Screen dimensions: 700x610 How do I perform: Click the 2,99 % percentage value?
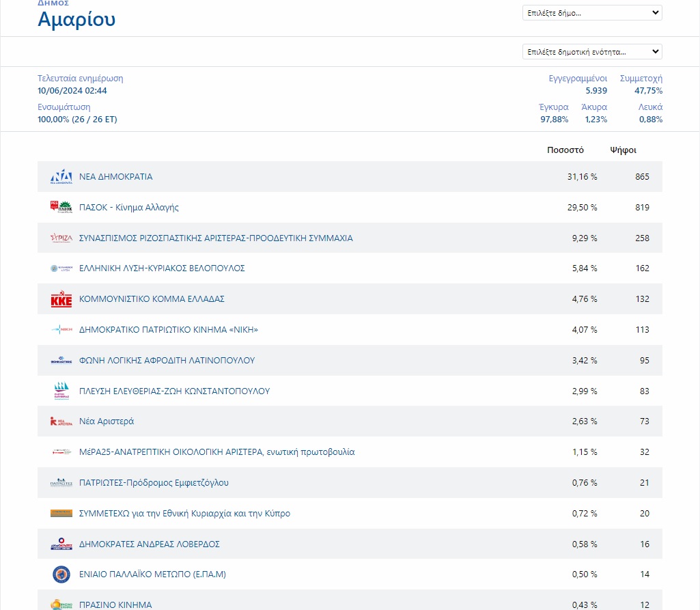585,391
